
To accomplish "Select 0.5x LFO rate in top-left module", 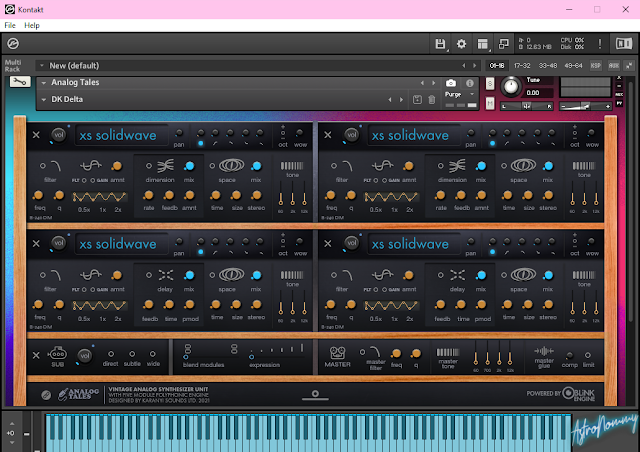I will click(84, 209).
